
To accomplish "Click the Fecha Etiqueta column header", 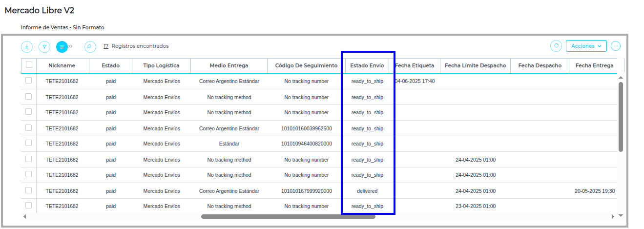I will (x=415, y=65).
